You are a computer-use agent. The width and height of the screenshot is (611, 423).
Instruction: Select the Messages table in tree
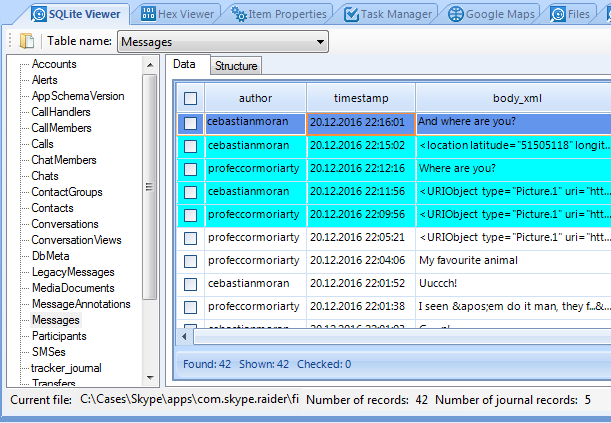tap(56, 320)
